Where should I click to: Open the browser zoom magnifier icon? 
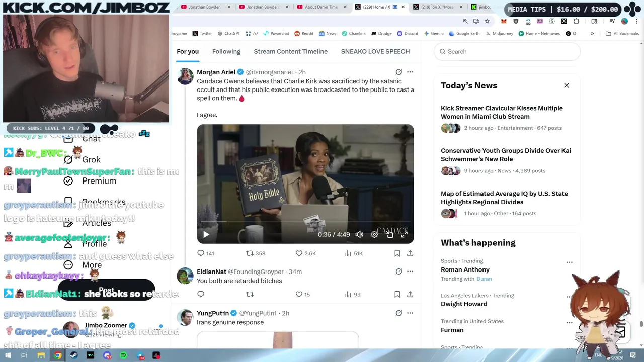465,21
